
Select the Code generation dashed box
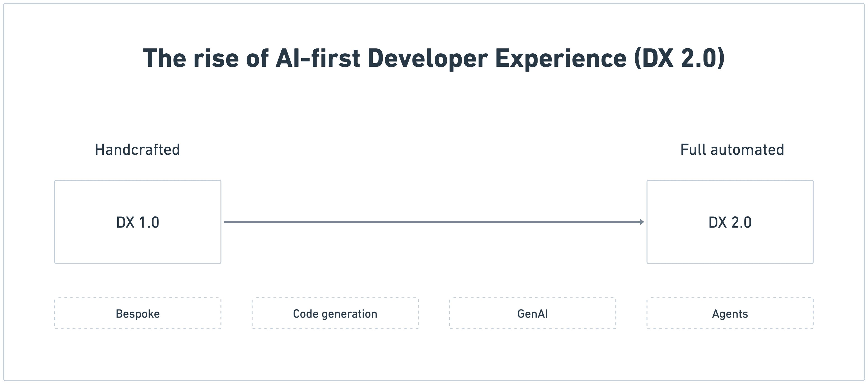335,313
